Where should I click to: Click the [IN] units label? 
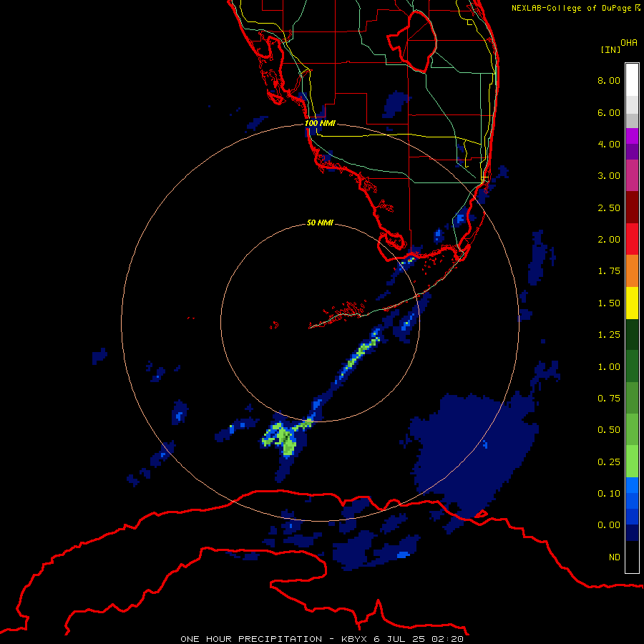(x=610, y=49)
